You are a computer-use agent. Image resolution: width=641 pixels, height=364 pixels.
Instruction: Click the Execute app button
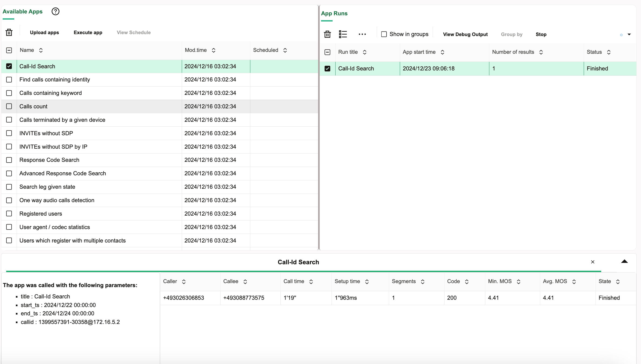coord(88,33)
